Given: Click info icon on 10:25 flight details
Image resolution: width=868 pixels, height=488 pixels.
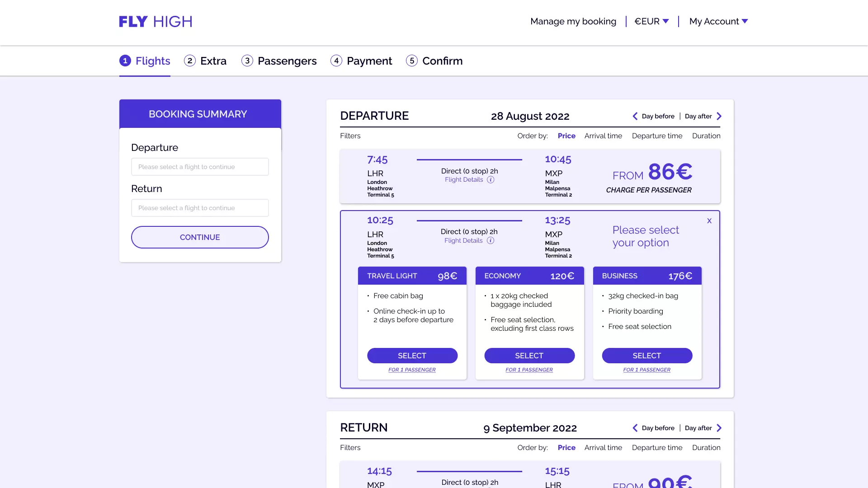Looking at the screenshot, I should pyautogui.click(x=491, y=241).
